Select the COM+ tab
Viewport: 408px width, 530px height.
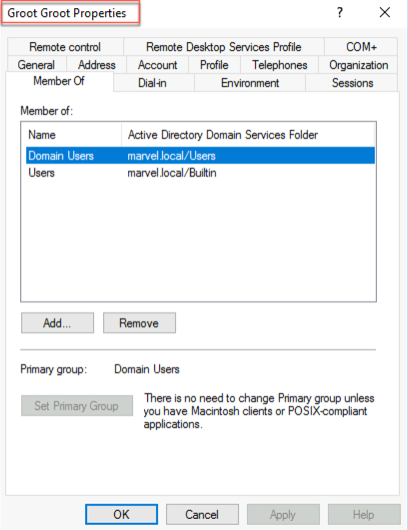[361, 47]
